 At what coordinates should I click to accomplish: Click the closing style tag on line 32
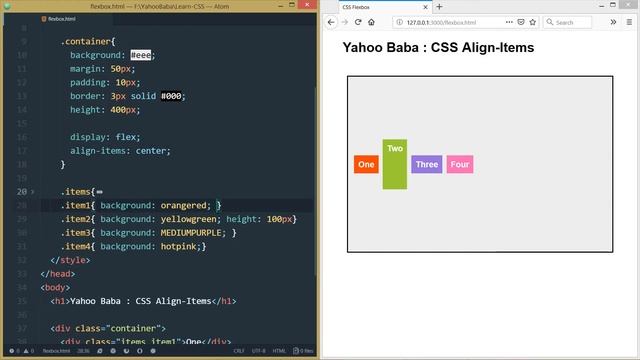click(70, 260)
